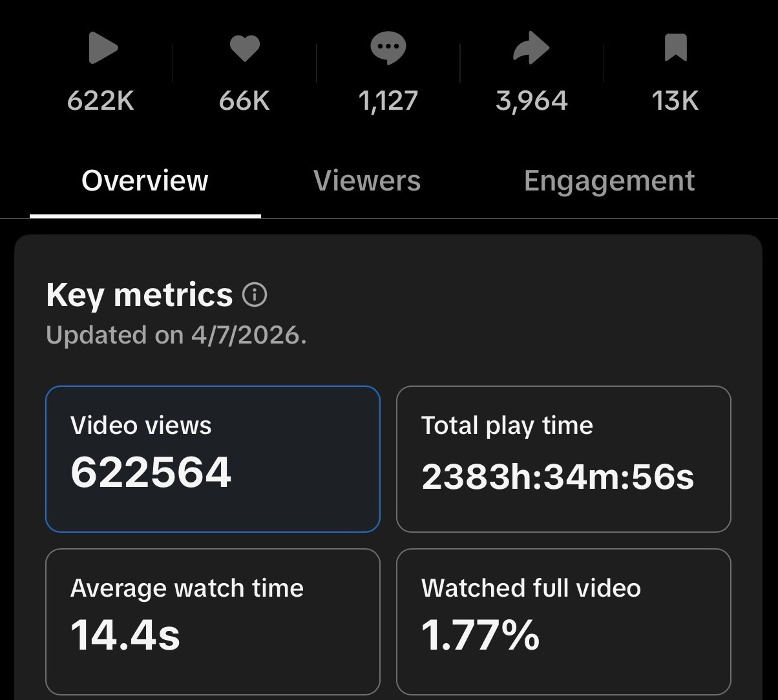Viewport: 778px width, 700px height.
Task: Tap the Key metrics heading
Action: [x=139, y=295]
